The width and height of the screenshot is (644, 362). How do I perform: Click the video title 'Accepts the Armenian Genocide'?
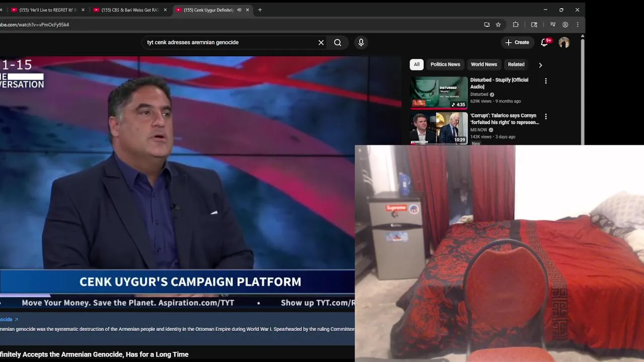94,354
